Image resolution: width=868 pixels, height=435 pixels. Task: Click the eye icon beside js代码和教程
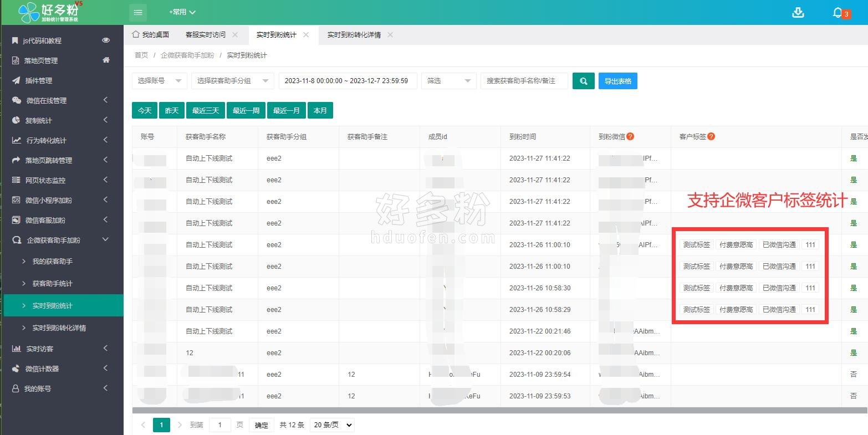(x=106, y=40)
